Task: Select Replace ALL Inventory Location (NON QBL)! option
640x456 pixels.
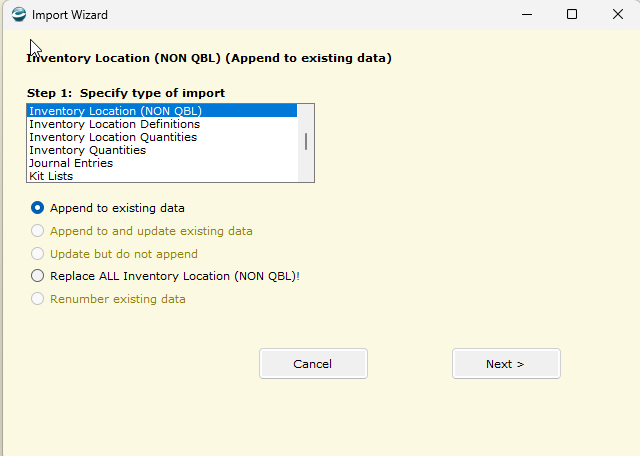Action: (37, 276)
